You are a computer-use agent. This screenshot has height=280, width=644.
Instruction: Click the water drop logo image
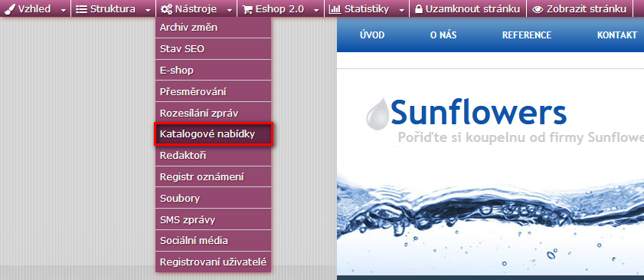pyautogui.click(x=377, y=114)
